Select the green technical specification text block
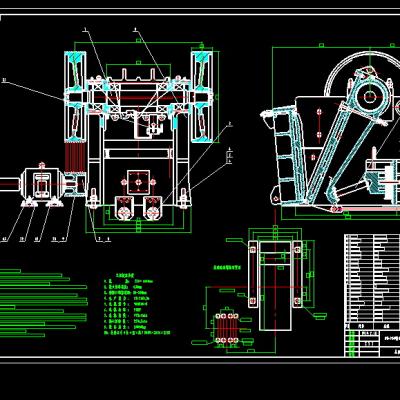400x400 pixels. coord(137,304)
